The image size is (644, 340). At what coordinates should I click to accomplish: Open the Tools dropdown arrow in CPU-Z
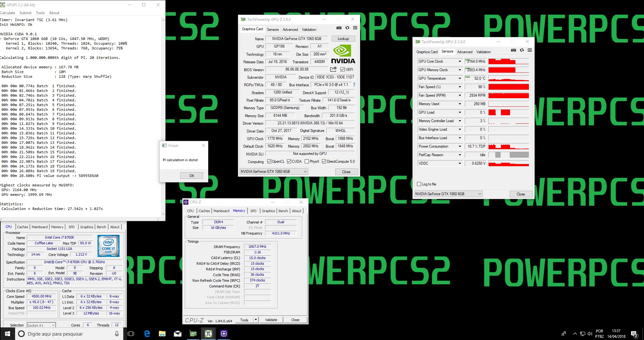point(256,320)
